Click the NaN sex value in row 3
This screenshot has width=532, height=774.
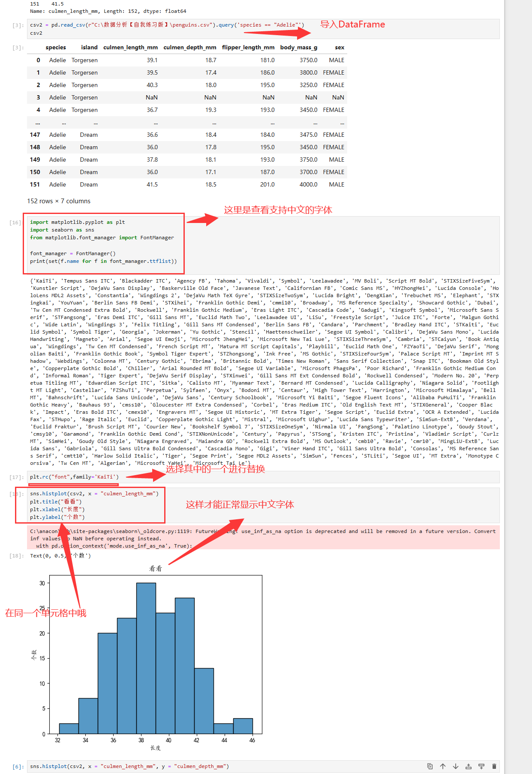click(338, 97)
